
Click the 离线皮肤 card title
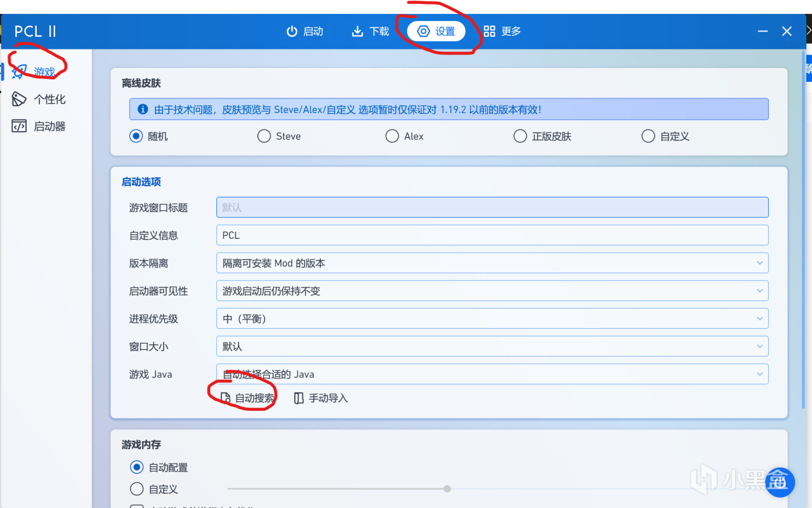[141, 83]
